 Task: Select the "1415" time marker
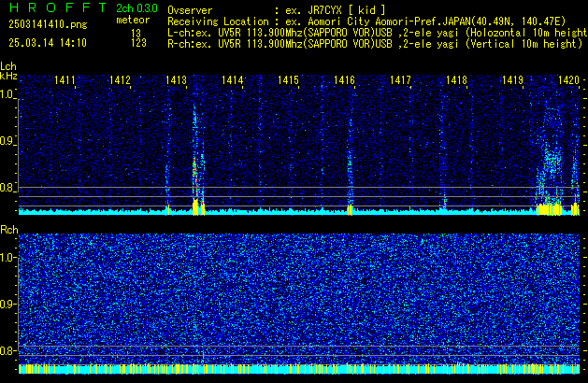click(x=288, y=80)
